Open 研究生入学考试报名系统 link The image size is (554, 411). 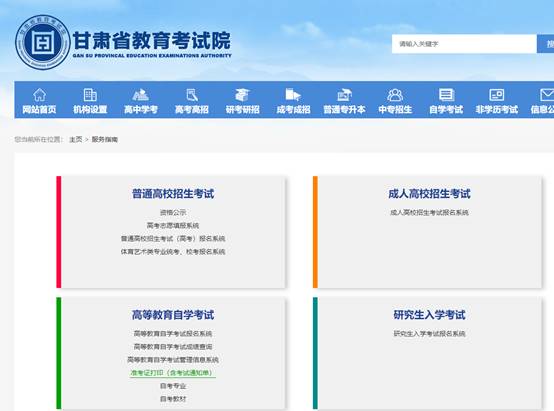coord(429,334)
